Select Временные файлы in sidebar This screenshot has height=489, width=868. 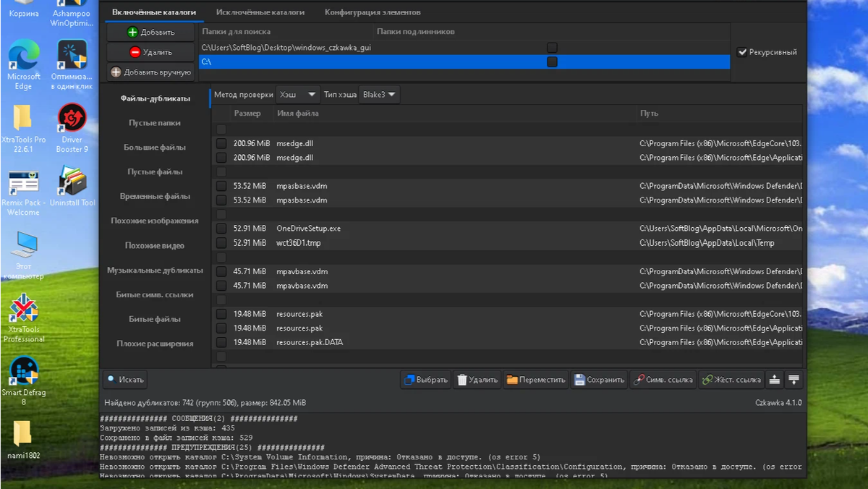point(155,197)
